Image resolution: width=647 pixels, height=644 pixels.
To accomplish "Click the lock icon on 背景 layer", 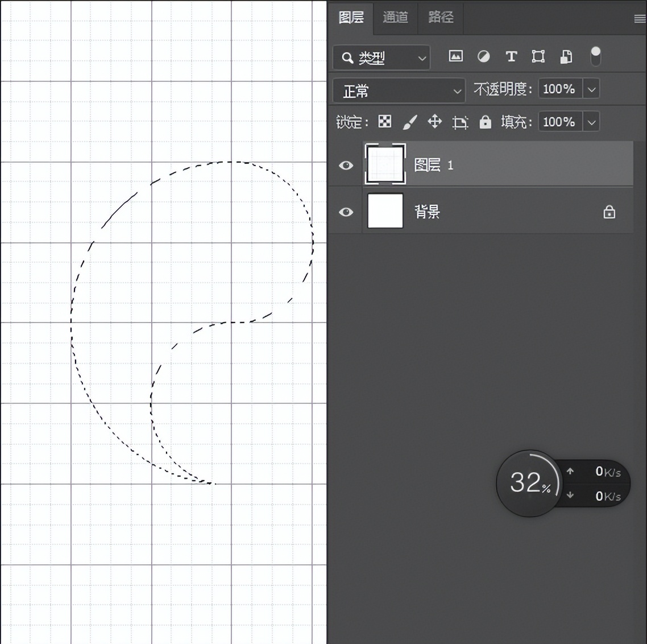I will coord(609,212).
